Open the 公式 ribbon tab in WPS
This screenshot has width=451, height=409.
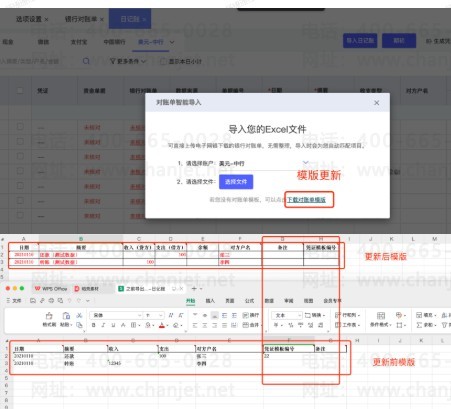pos(249,301)
